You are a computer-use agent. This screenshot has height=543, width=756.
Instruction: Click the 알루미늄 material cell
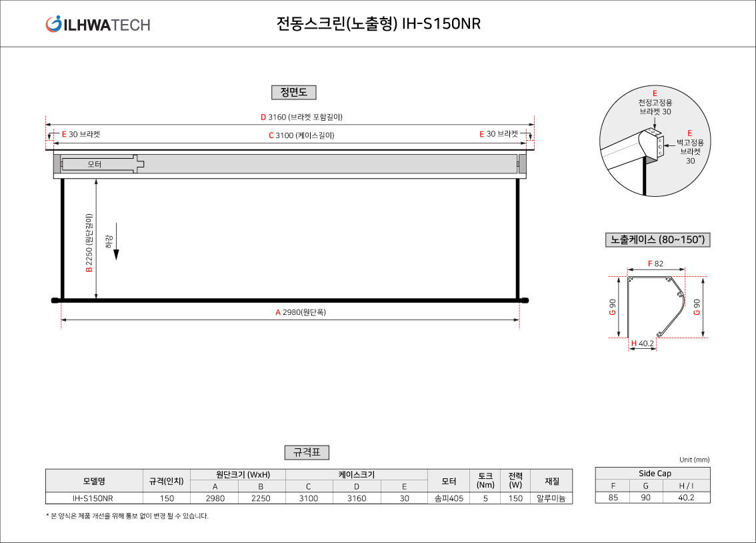pyautogui.click(x=551, y=498)
